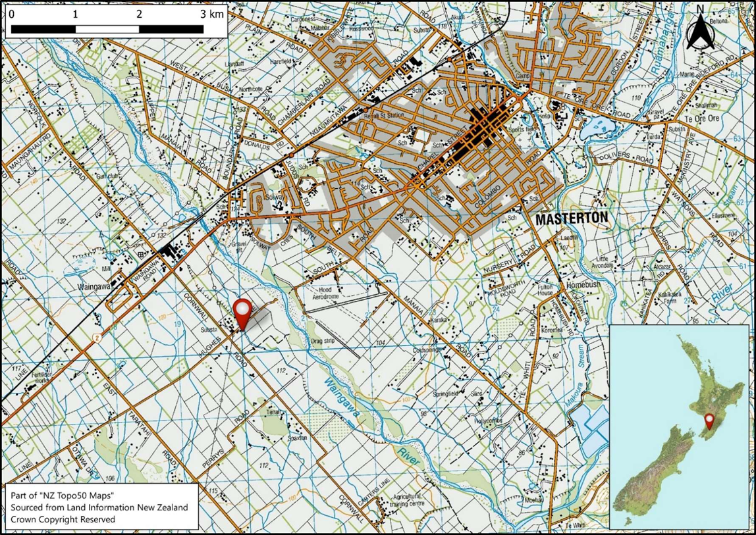This screenshot has width=756, height=535.
Task: Click the red pin on the inset map
Action: [x=710, y=420]
